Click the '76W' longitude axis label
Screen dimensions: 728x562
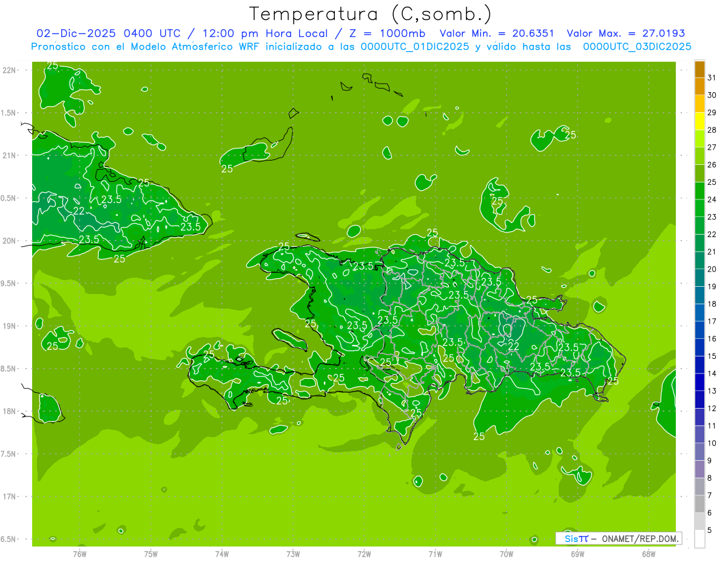(79, 554)
